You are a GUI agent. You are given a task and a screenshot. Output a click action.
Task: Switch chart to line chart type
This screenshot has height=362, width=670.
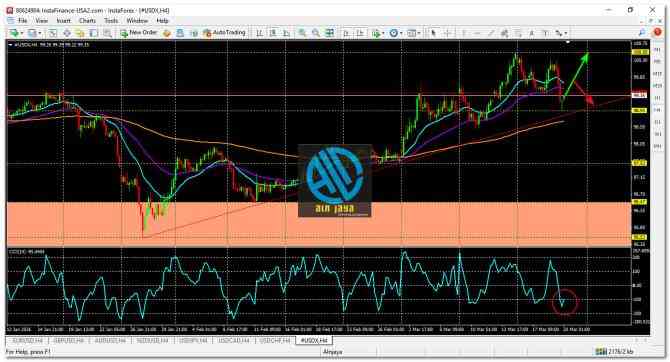coord(286,33)
